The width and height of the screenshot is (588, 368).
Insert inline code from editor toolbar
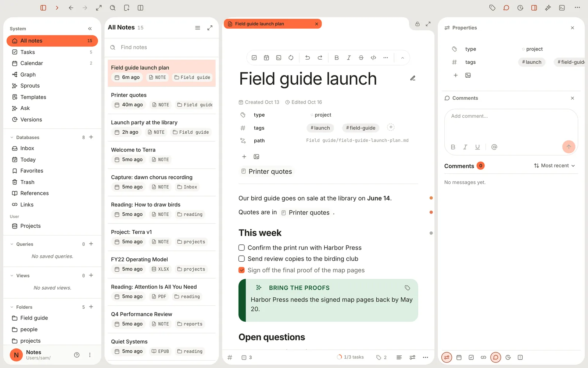(x=373, y=58)
